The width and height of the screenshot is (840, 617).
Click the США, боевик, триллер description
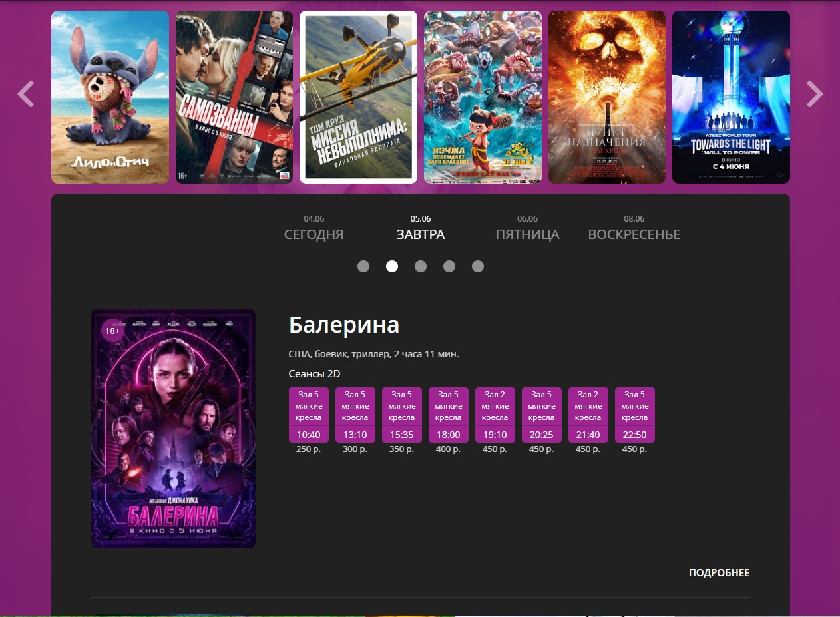coord(374,354)
